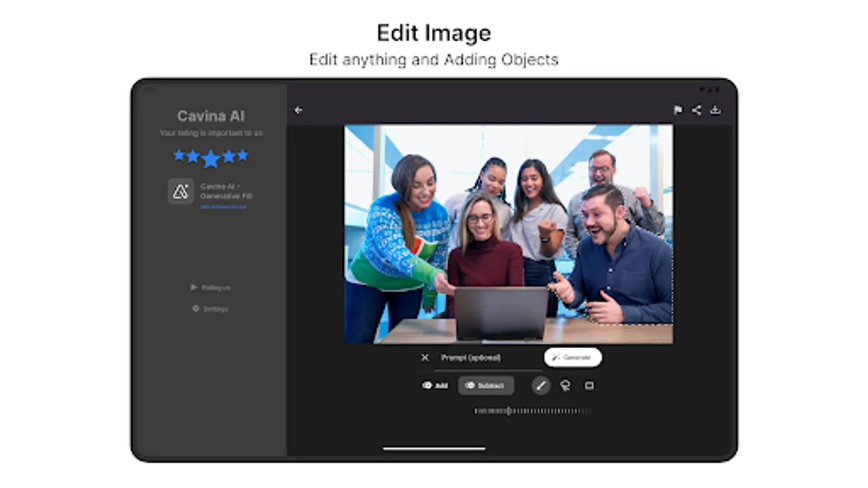Switch to Add selection mode
The height and width of the screenshot is (488, 868).
[x=435, y=386]
